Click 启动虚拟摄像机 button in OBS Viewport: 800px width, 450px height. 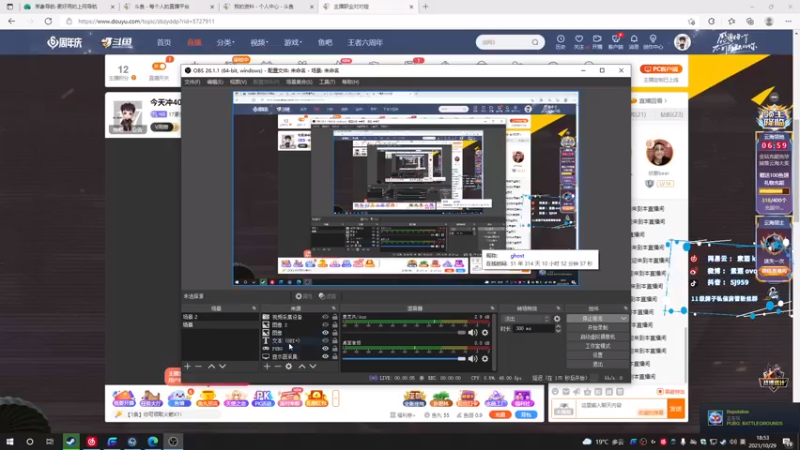[597, 337]
